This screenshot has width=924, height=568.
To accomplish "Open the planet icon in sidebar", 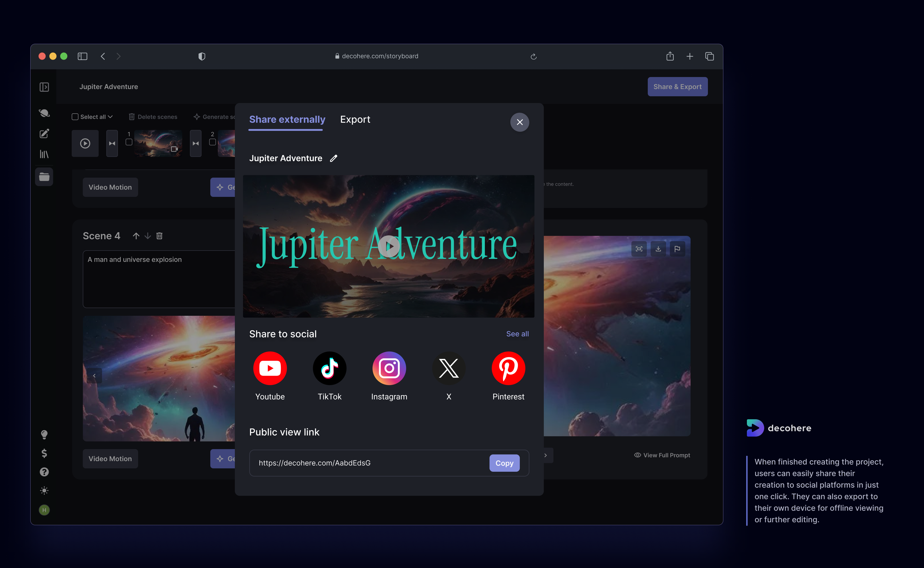I will [44, 113].
